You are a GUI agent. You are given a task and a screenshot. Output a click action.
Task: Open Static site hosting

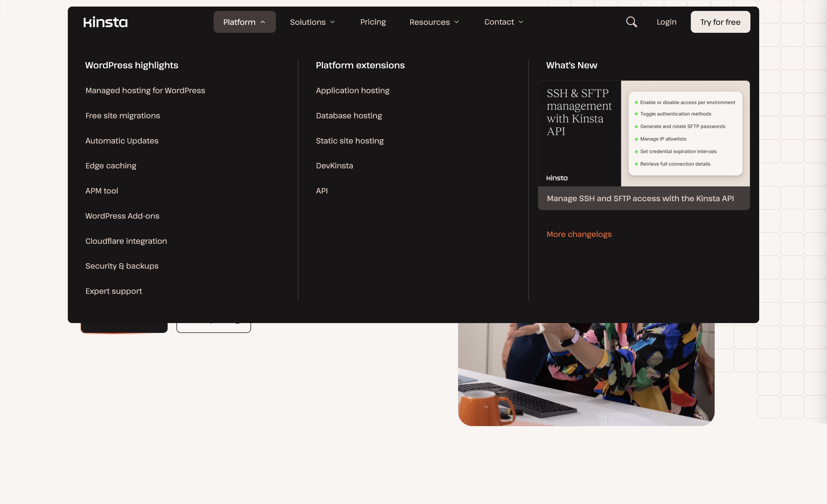click(350, 141)
